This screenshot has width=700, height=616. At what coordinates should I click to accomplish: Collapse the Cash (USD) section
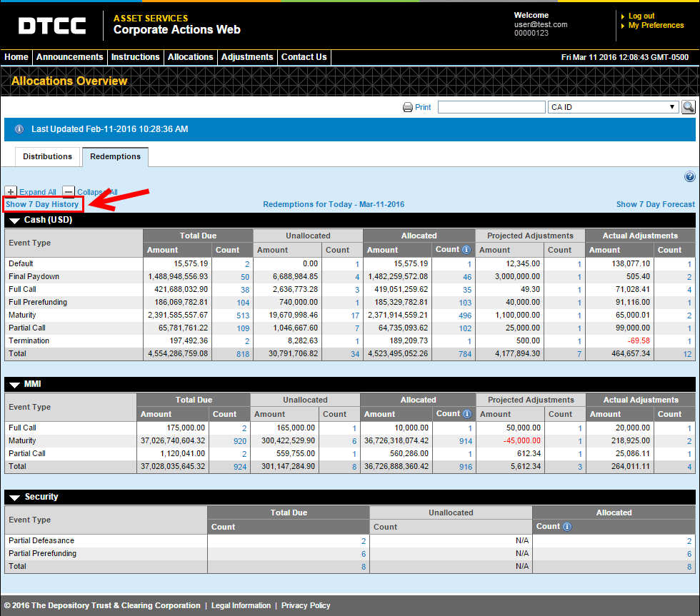pos(14,221)
